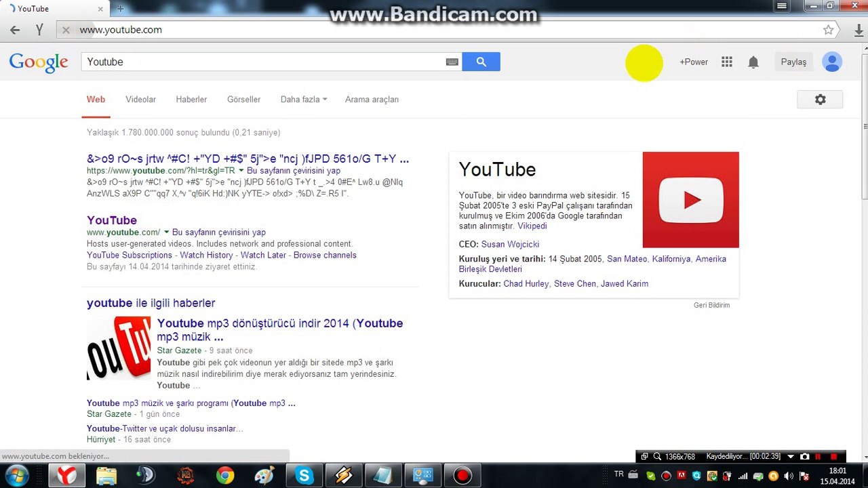Screen dimensions: 868x488
Task: Open Bandicam from the taskbar
Action: 462,476
